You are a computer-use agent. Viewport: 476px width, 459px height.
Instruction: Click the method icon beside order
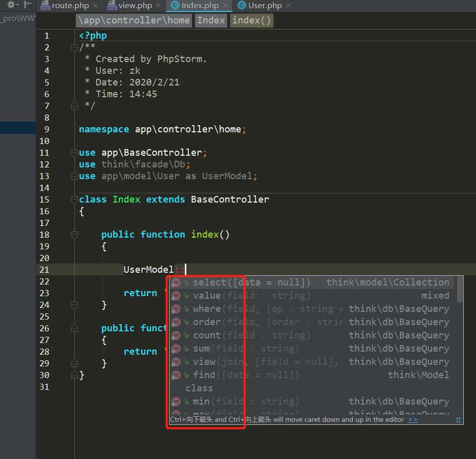[x=176, y=322]
